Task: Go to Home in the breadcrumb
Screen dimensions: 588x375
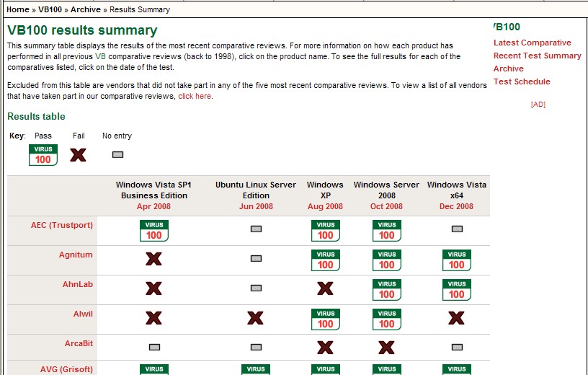Action: tap(17, 9)
